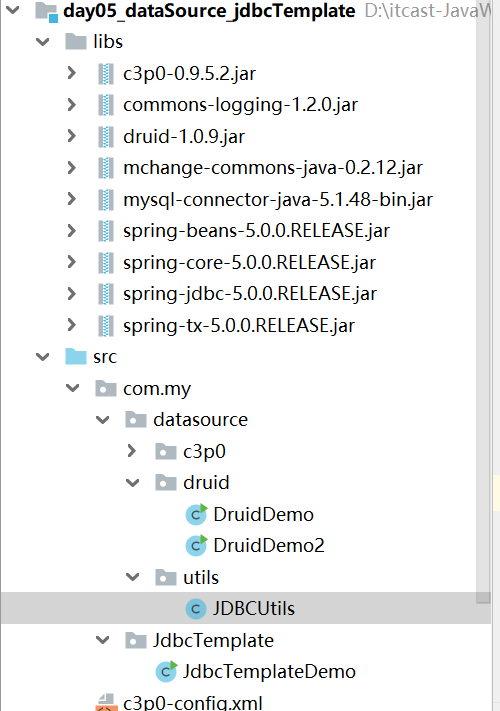This screenshot has height=711, width=500.
Task: Select the DruidDemo class icon
Action: (x=196, y=514)
